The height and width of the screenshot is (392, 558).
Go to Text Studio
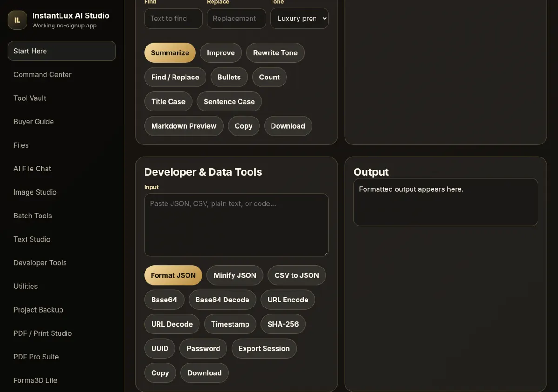62,239
